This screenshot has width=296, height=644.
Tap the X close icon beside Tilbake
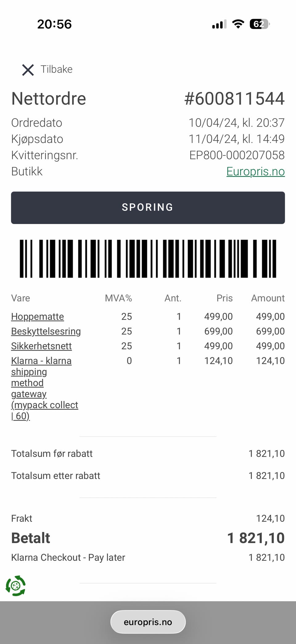click(28, 70)
